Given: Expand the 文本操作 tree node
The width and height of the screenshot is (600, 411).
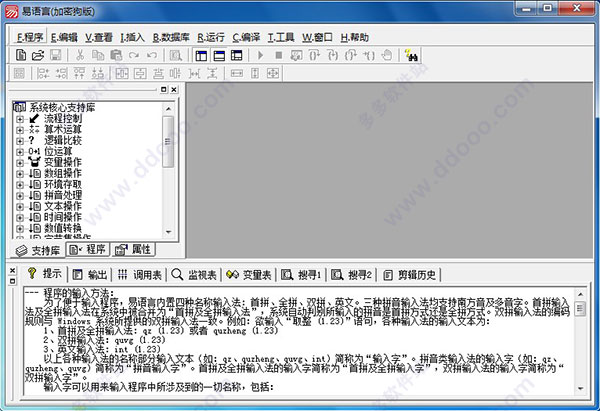Looking at the screenshot, I should point(20,207).
